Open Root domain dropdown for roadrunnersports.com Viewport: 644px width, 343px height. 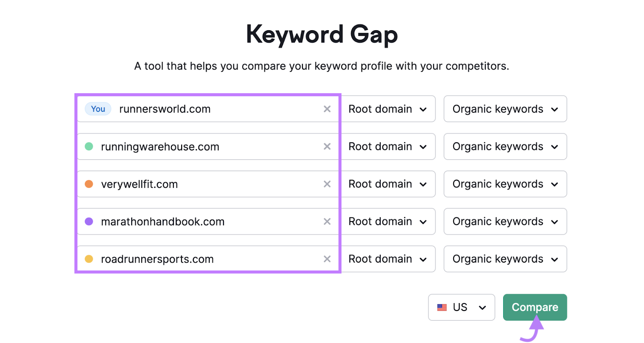388,259
